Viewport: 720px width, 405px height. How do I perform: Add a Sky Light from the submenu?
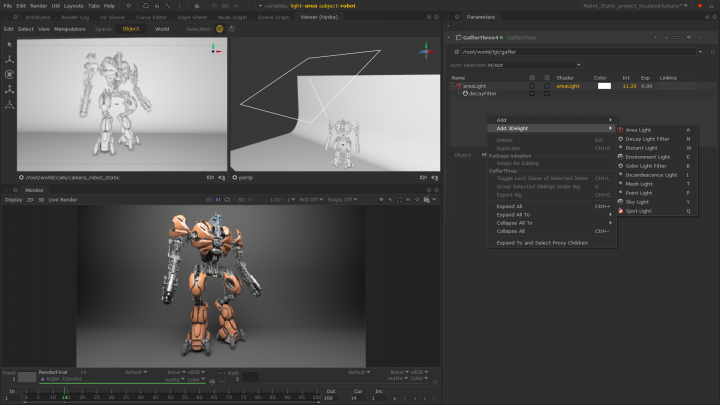pos(637,202)
